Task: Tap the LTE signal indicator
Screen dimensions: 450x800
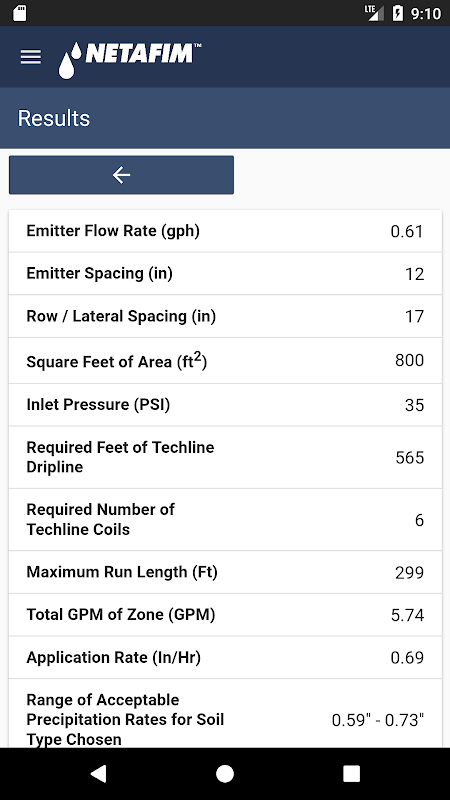Action: 374,13
